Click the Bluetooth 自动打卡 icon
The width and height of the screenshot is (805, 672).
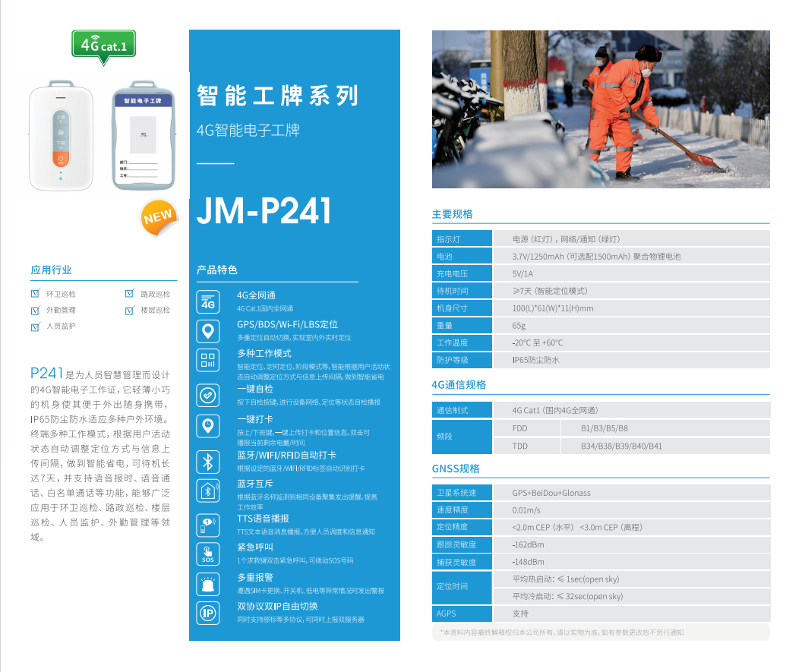(x=208, y=462)
